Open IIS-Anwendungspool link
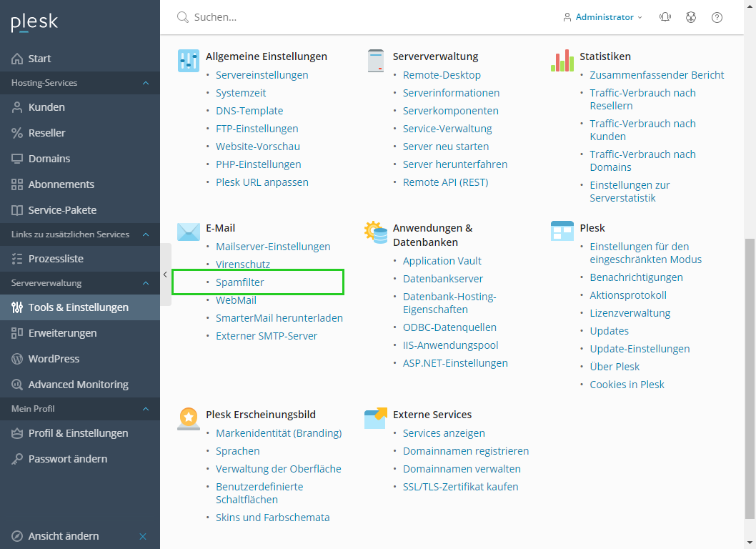This screenshot has height=549, width=756. [451, 345]
